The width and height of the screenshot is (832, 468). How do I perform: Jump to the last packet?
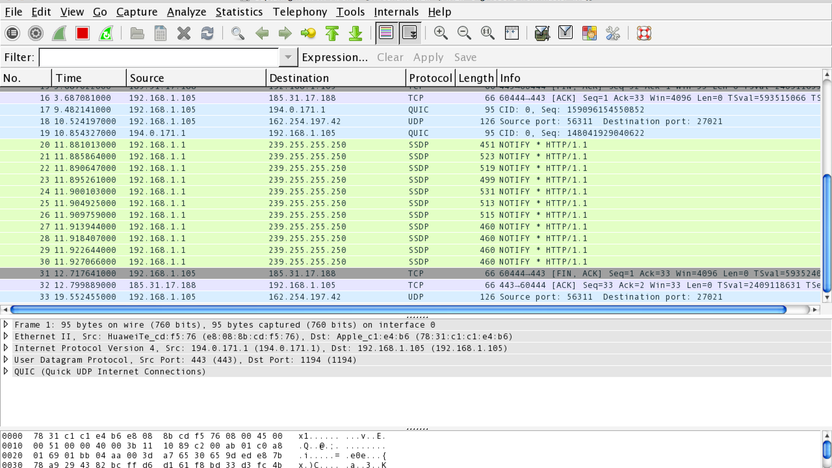356,33
